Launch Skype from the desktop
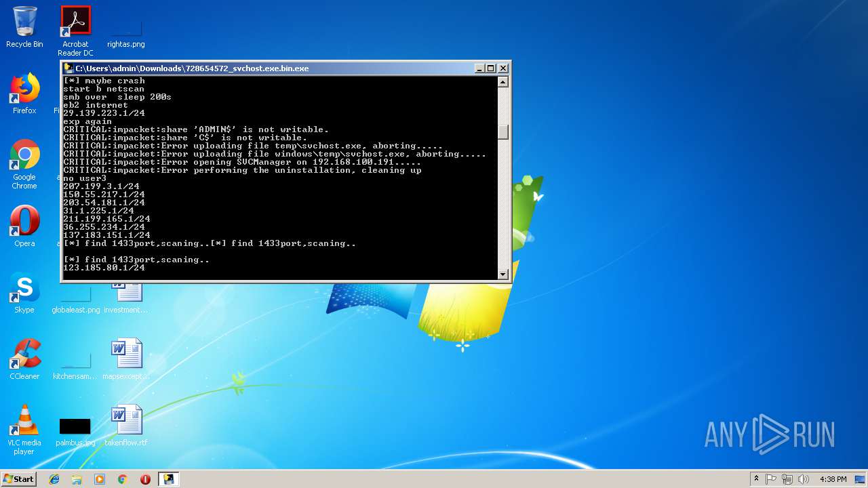 [24, 293]
